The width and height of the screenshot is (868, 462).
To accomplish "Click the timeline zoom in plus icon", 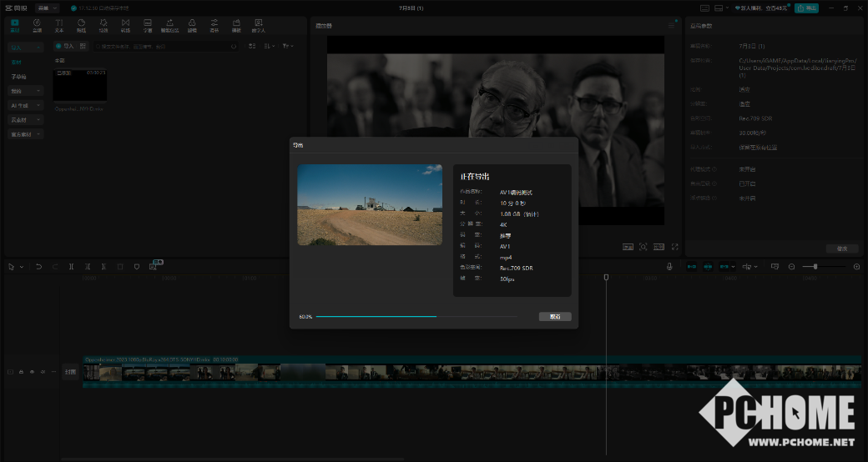I will point(857,267).
